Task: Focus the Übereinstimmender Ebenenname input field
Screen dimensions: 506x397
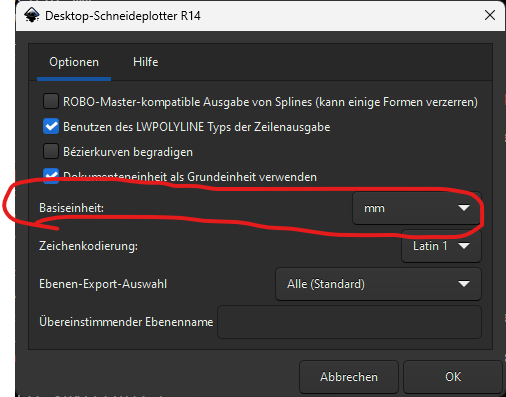Action: click(349, 322)
